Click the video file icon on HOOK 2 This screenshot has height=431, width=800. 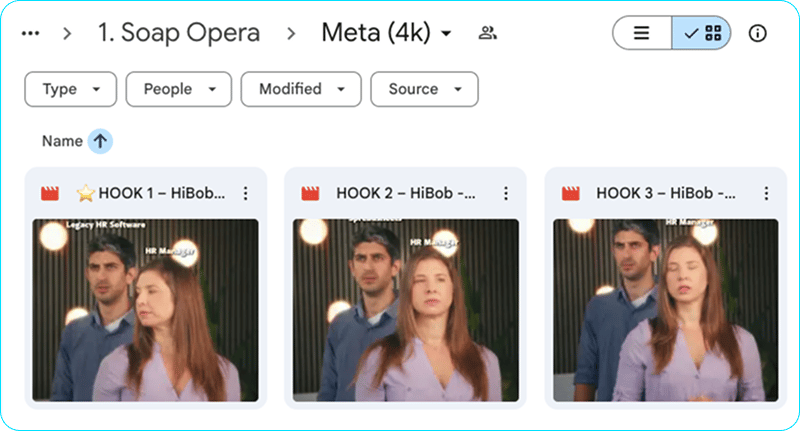(310, 193)
